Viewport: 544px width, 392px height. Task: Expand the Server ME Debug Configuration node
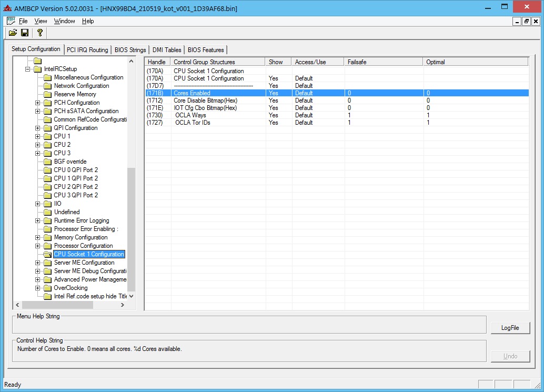click(x=37, y=271)
